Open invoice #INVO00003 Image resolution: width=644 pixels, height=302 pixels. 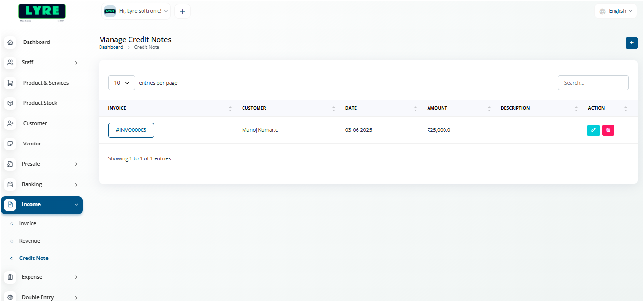(x=131, y=130)
